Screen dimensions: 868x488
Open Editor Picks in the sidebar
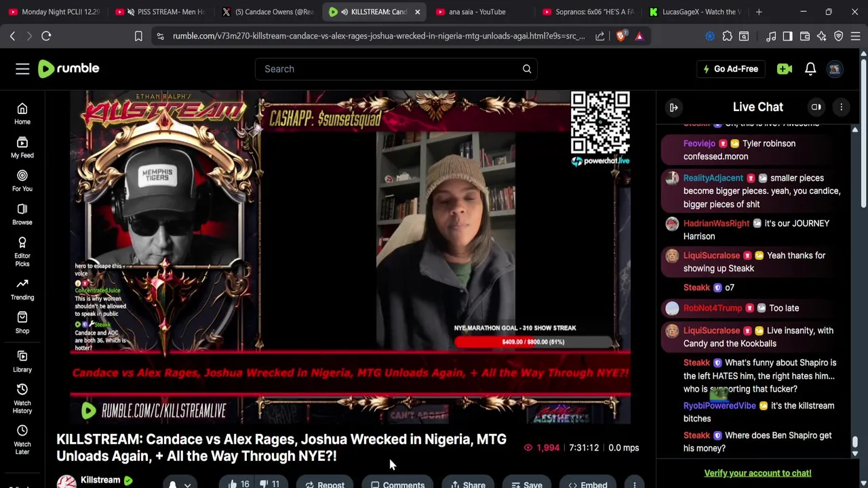[x=22, y=251]
